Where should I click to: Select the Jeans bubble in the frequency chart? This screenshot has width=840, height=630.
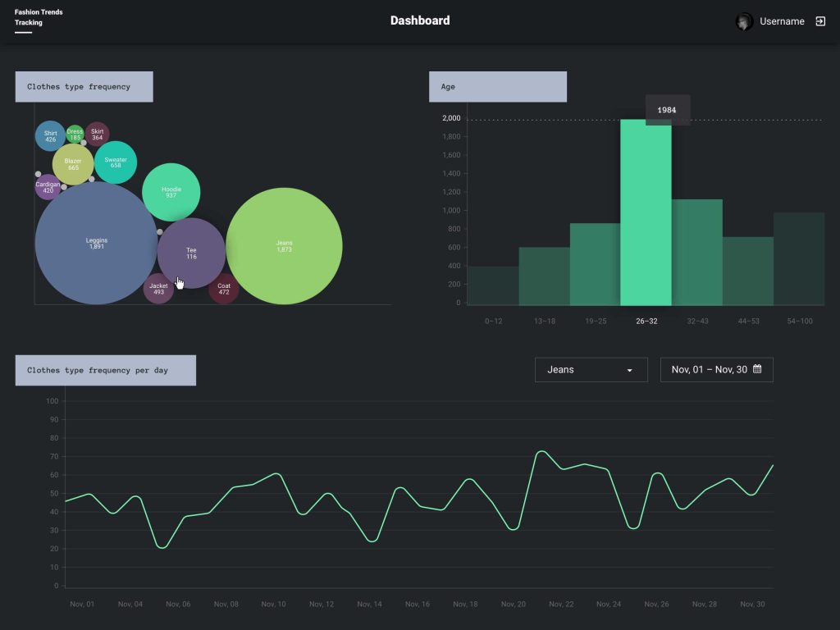coord(285,246)
